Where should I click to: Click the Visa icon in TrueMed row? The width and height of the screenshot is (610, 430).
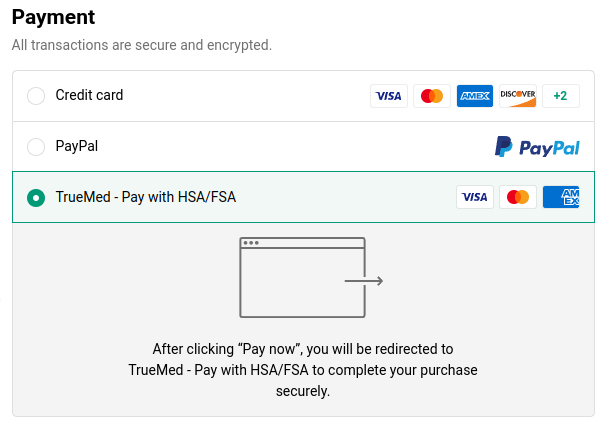pyautogui.click(x=475, y=197)
